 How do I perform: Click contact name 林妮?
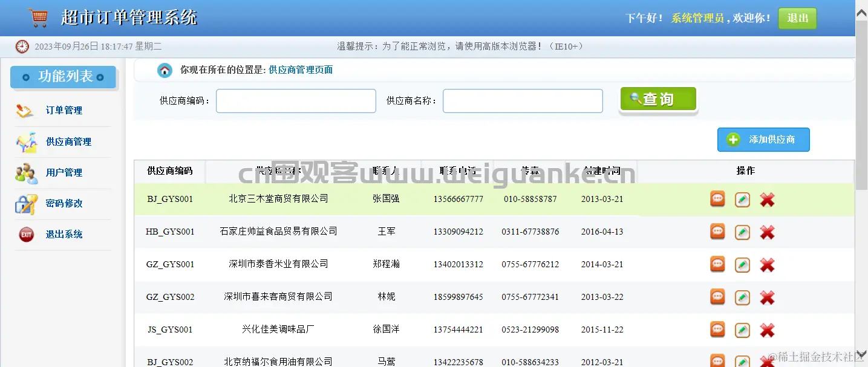click(x=387, y=297)
